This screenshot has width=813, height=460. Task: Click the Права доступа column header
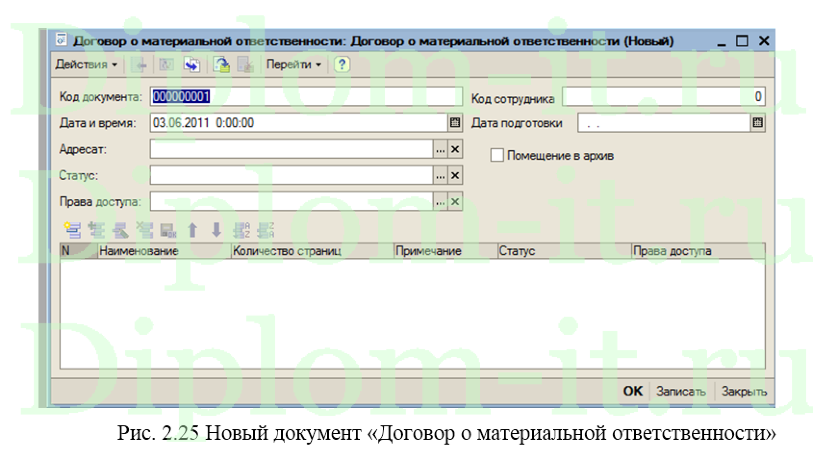698,251
